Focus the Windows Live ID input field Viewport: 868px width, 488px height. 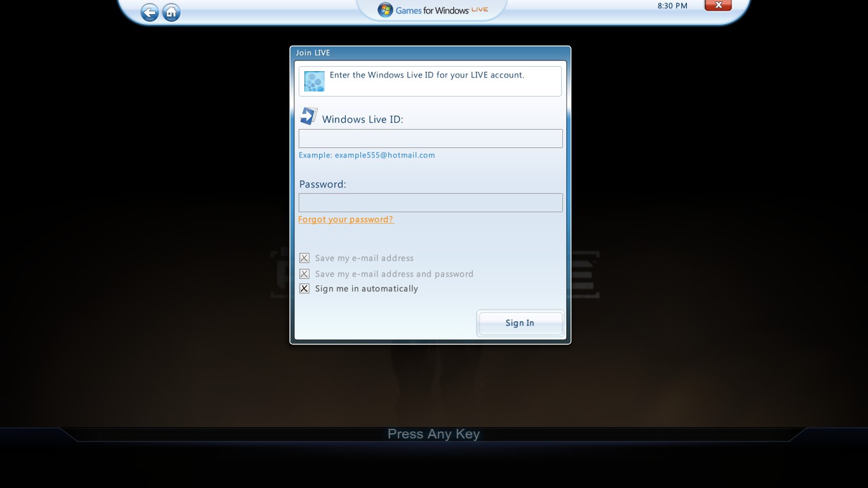[431, 139]
